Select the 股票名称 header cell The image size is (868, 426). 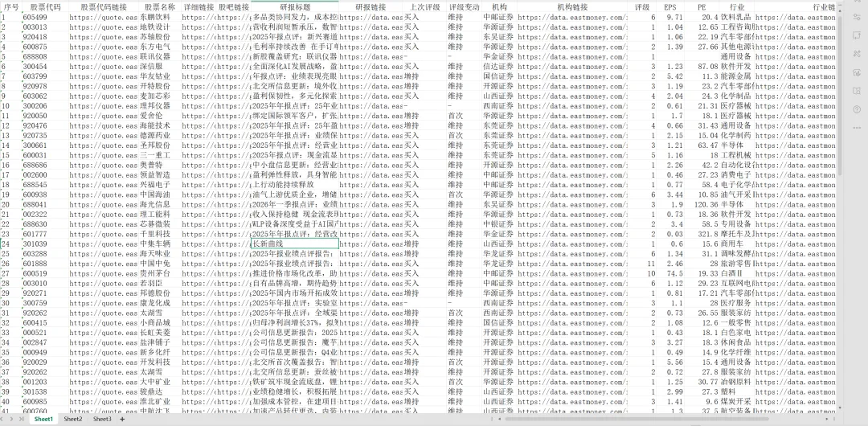pyautogui.click(x=159, y=8)
